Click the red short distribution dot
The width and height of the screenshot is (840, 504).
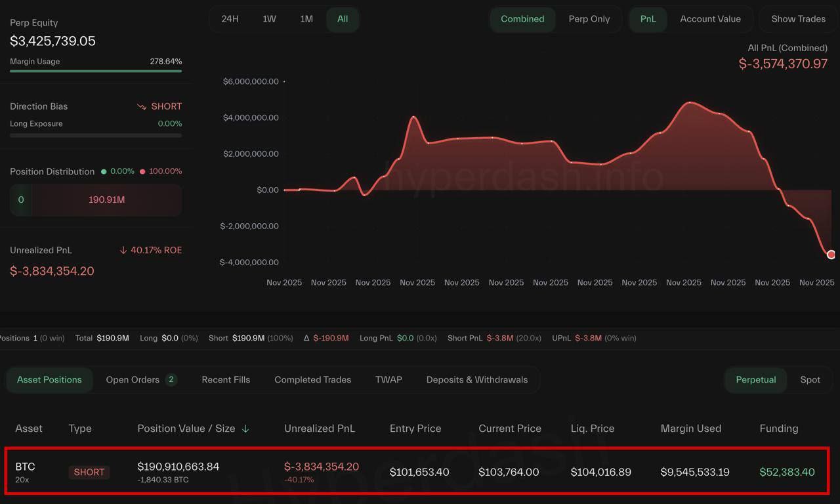pyautogui.click(x=142, y=171)
